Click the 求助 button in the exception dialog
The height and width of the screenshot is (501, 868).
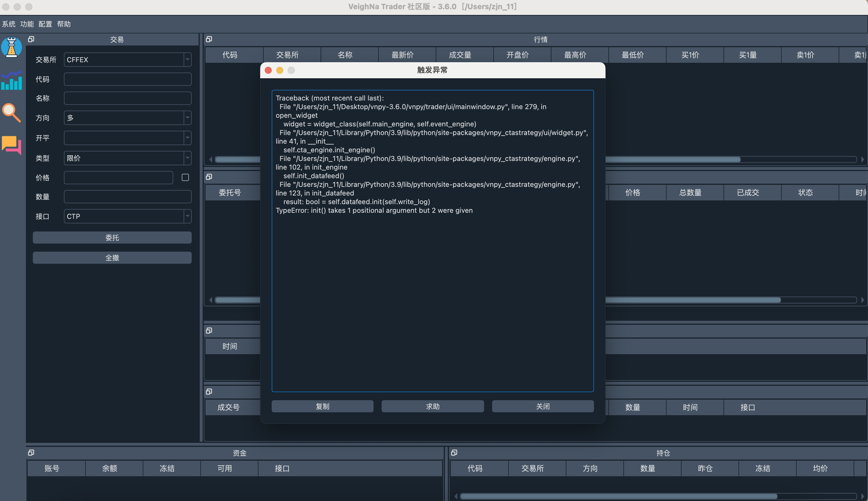tap(433, 406)
